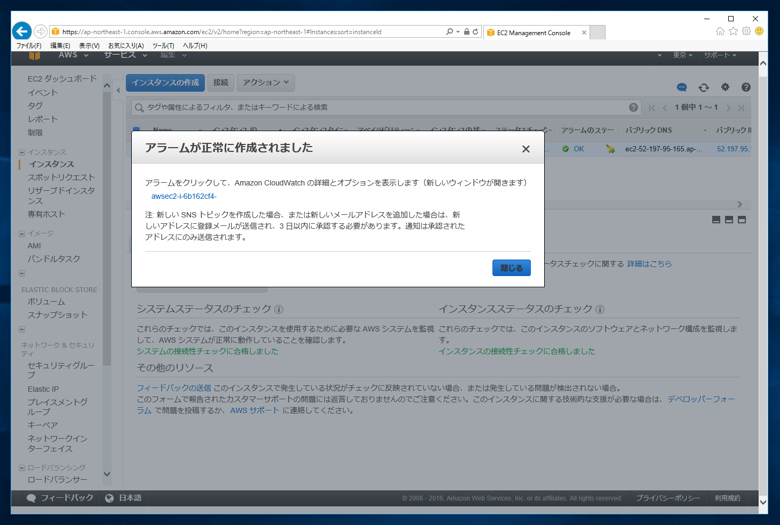Screen dimensions: 780x525
Task: Go to previous page of instances
Action: coord(665,107)
